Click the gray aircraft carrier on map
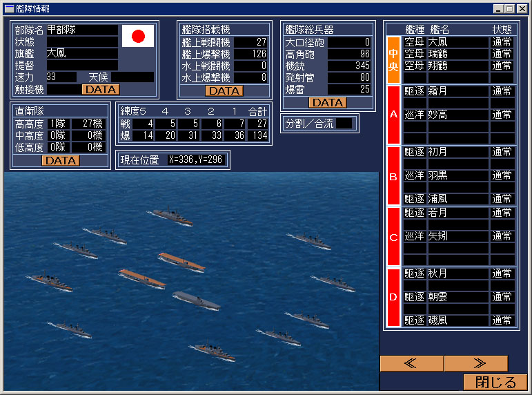 [197, 300]
